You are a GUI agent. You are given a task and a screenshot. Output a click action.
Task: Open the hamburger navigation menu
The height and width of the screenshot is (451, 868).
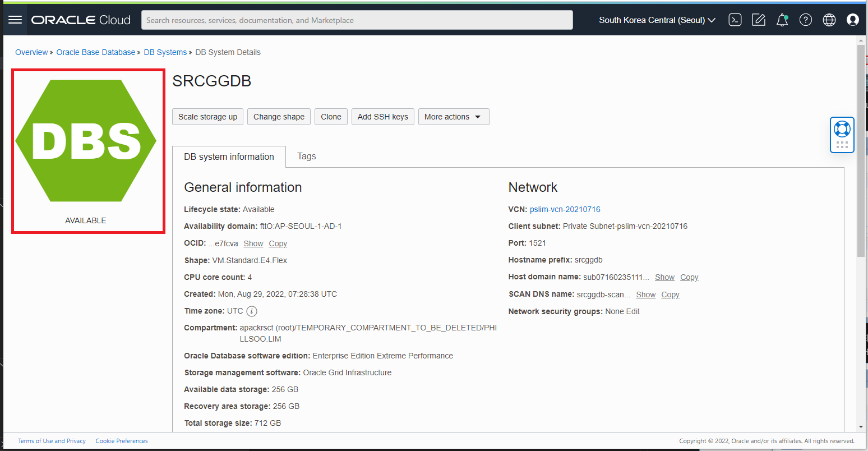point(15,20)
